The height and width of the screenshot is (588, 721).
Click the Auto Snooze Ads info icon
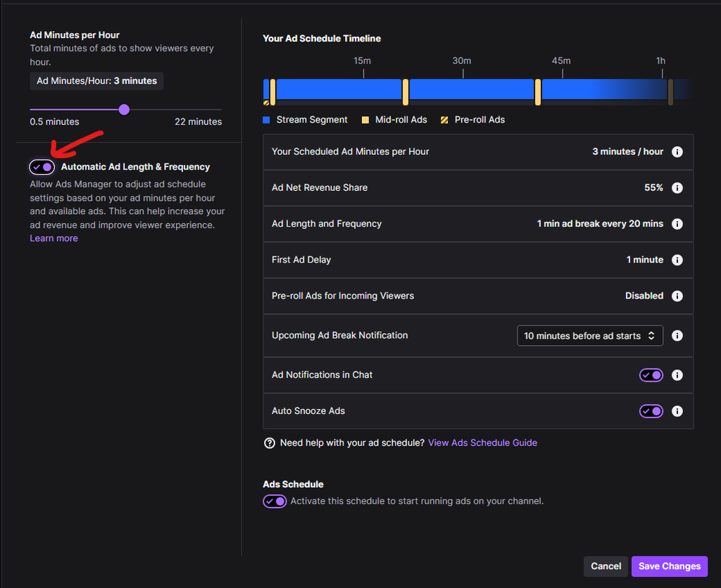click(677, 411)
